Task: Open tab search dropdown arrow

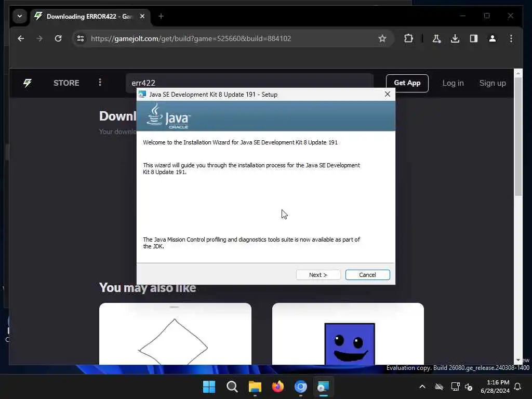Action: pos(20,16)
